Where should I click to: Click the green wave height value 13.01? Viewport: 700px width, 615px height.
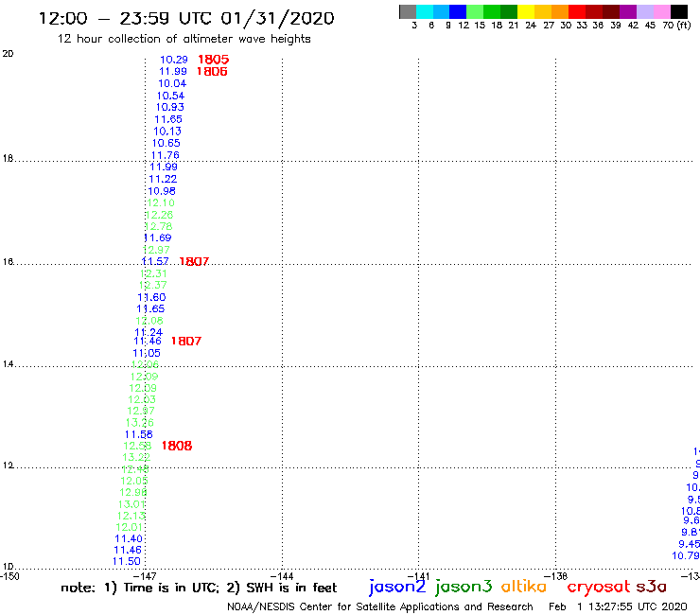pos(131,504)
